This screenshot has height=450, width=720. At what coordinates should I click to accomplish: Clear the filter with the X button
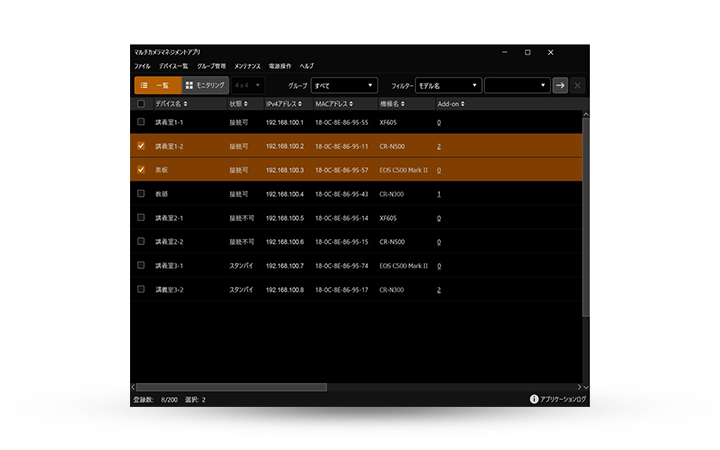[x=578, y=86]
